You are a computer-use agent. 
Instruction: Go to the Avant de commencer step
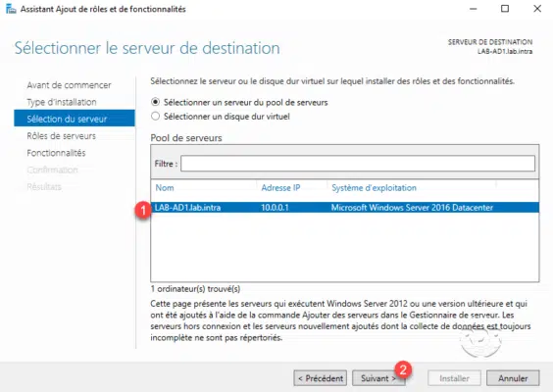click(69, 85)
